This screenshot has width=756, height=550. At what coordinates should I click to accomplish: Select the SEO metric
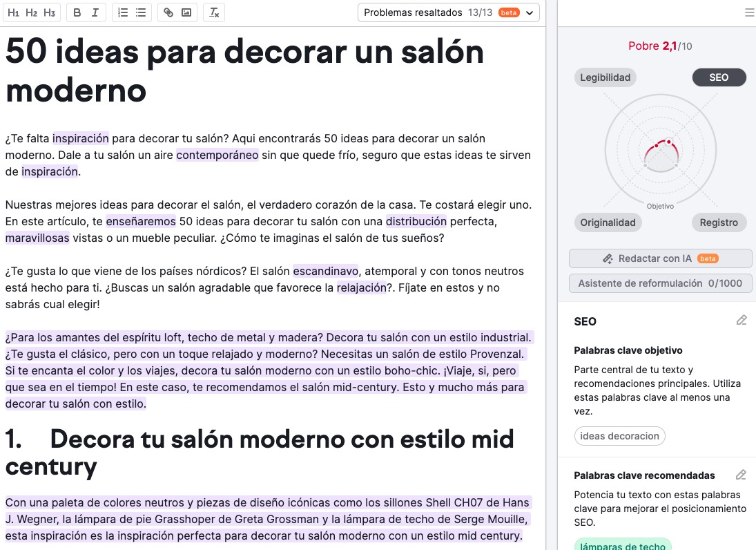(x=719, y=77)
